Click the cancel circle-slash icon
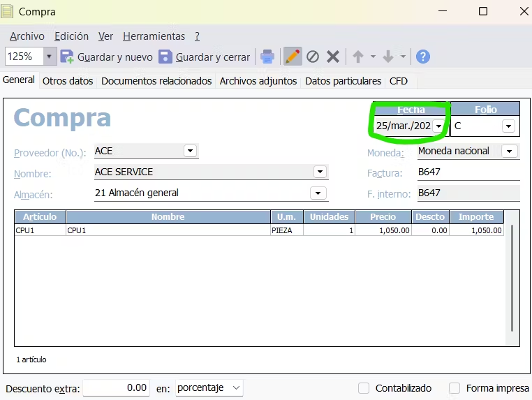532x400 pixels. tap(313, 57)
